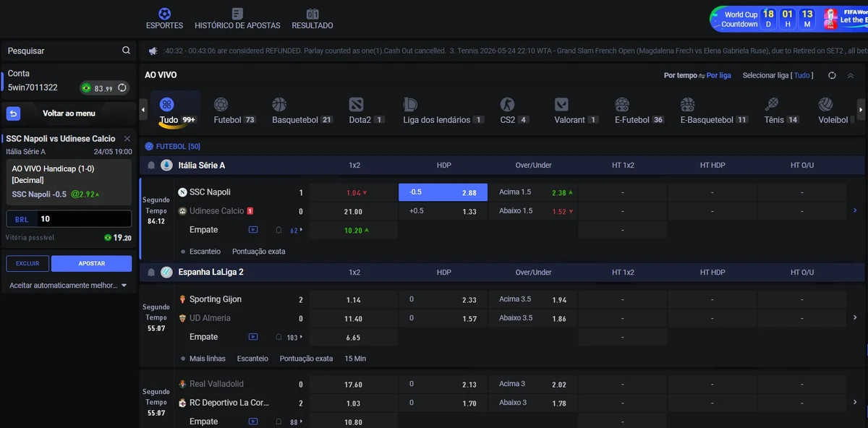Screen dimensions: 868x428
Task: Open Pontuação exata for Napoli match
Action: tap(258, 252)
